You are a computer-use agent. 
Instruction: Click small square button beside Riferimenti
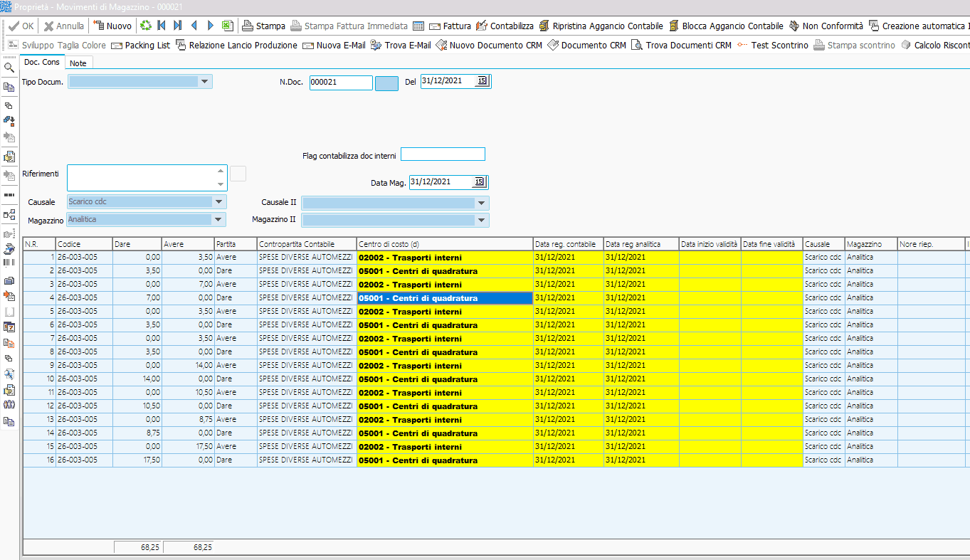tap(238, 173)
